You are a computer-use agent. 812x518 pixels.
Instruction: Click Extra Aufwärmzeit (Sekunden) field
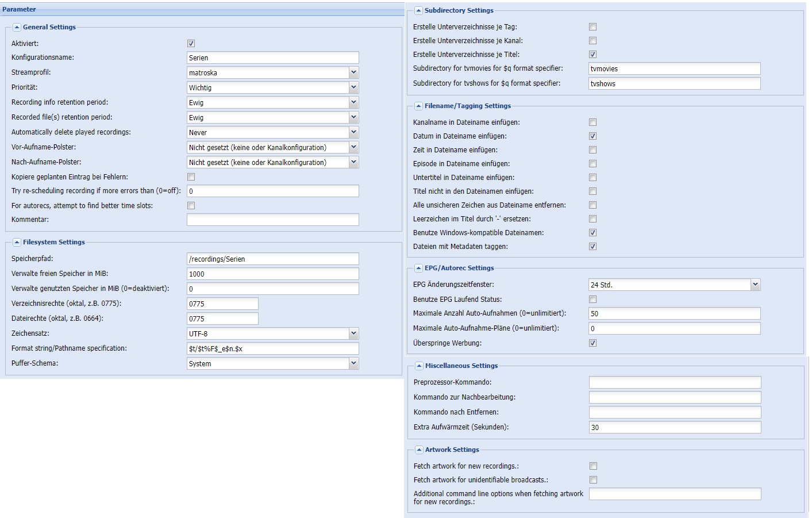pos(675,427)
